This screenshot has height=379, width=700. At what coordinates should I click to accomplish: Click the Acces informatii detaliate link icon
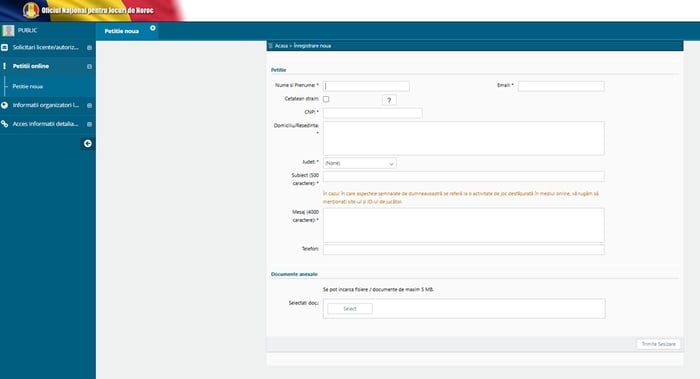point(4,124)
